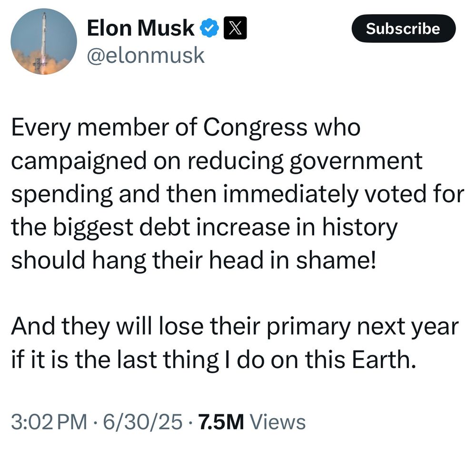476x449 pixels.
Task: Click the phrase 'immediately voted for'
Action: 343,194
